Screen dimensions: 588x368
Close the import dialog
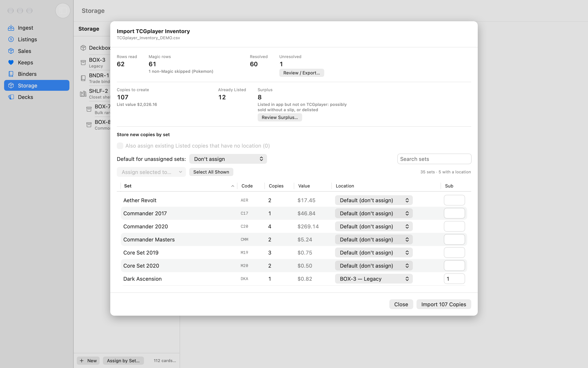401,304
